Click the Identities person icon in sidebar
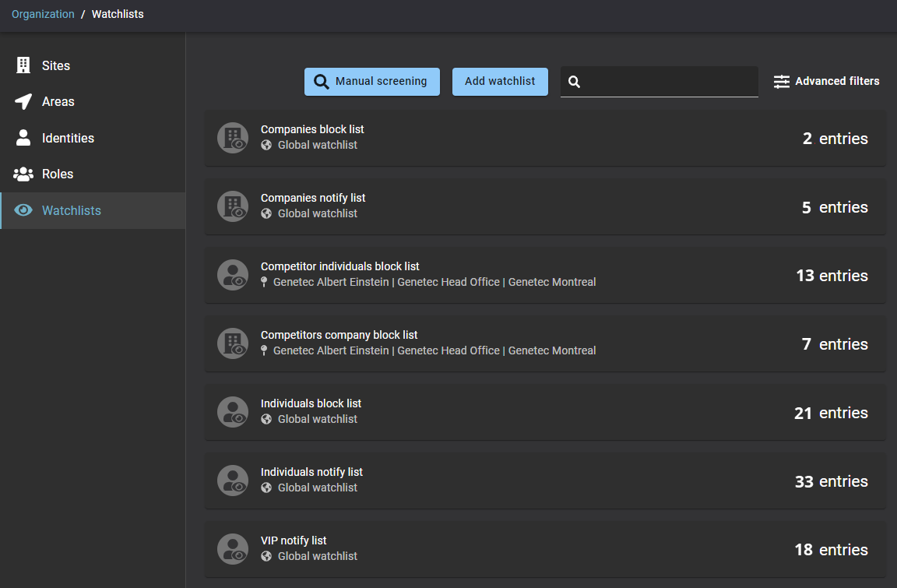Screen dimensions: 897x588 [23, 138]
